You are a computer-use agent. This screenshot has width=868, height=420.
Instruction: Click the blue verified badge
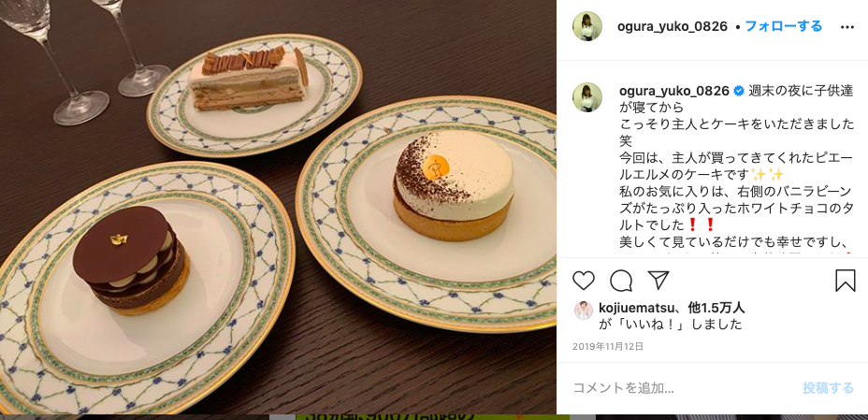tap(739, 92)
